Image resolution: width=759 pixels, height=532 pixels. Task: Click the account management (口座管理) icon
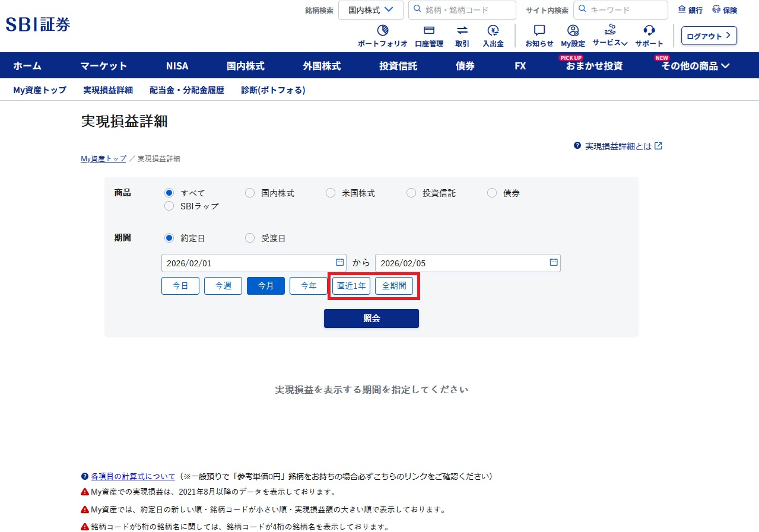[428, 31]
